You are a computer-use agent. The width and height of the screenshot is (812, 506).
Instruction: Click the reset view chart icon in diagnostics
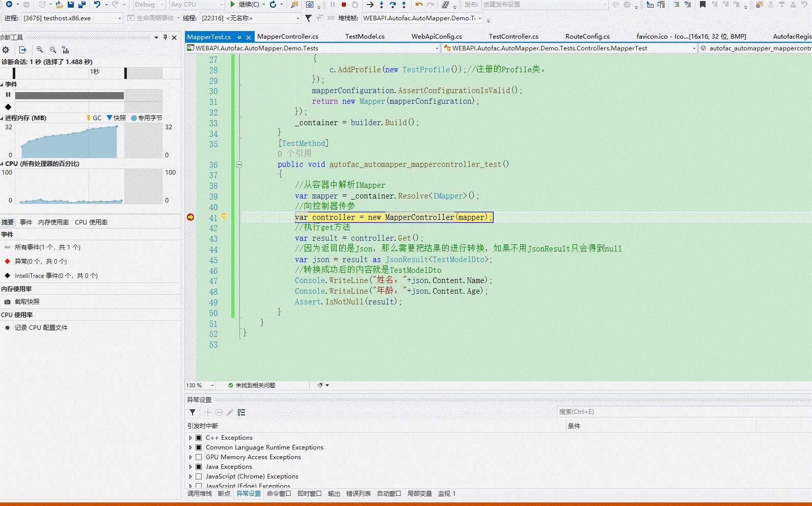[x=66, y=50]
